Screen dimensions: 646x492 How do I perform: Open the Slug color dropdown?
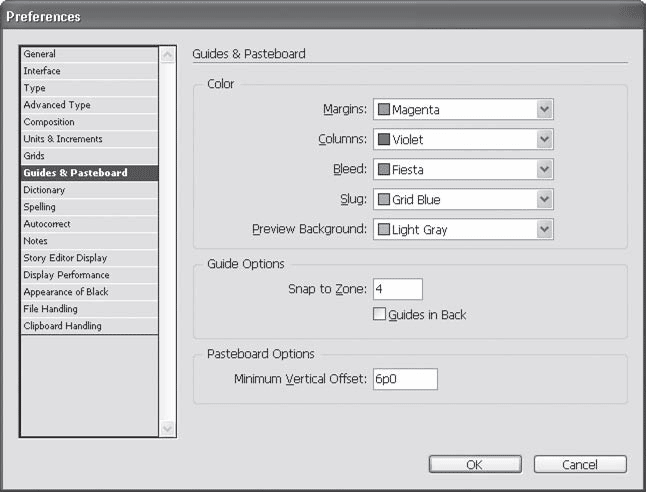[544, 200]
